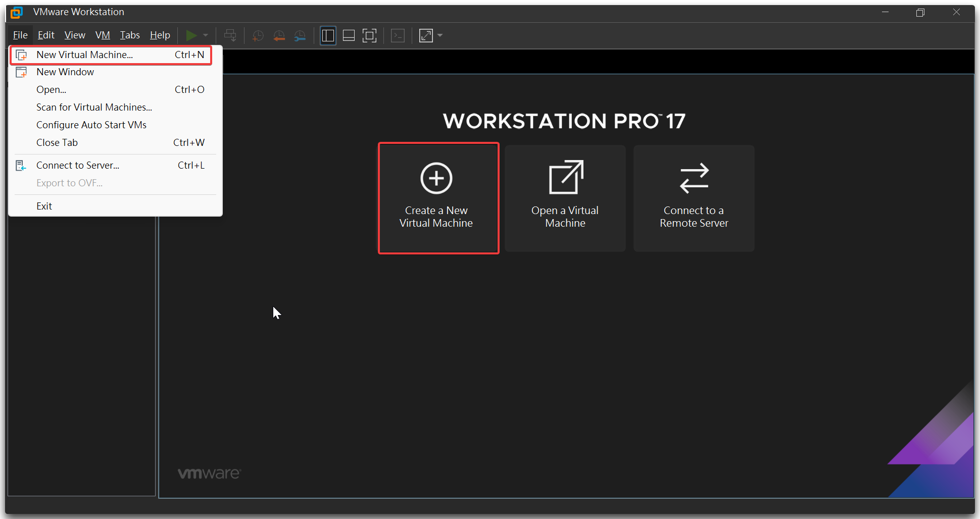The image size is (980, 519).
Task: Click Send Ctrl+Alt+Del toolbar icon
Action: coord(230,35)
